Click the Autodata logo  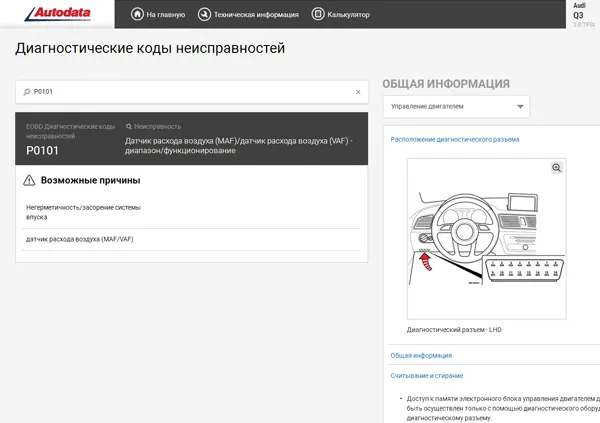coord(58,14)
